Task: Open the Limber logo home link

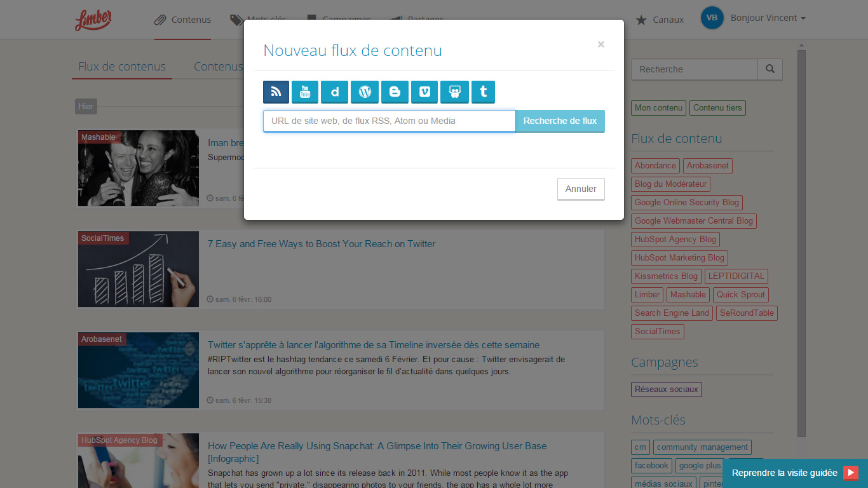Action: pos(93,20)
